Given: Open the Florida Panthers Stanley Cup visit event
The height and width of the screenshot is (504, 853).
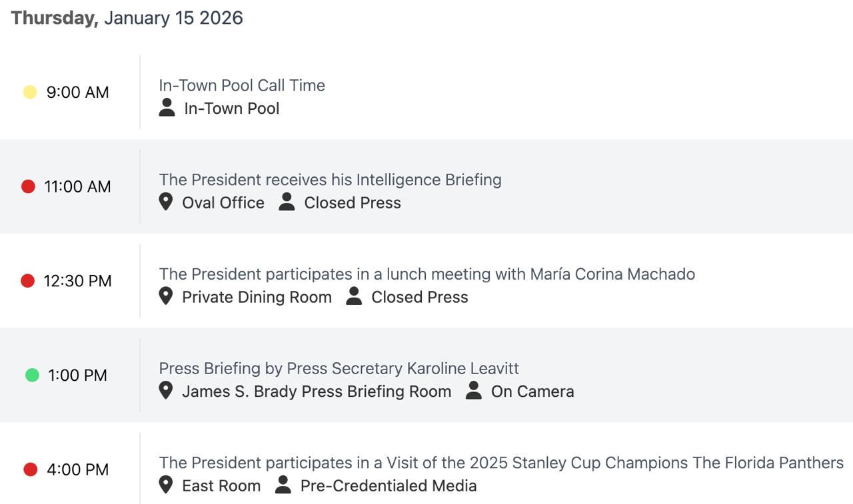Looking at the screenshot, I should [501, 463].
